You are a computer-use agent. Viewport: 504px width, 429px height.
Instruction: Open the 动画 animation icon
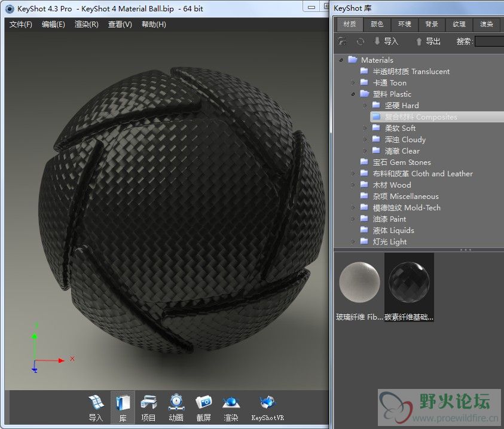click(x=176, y=407)
